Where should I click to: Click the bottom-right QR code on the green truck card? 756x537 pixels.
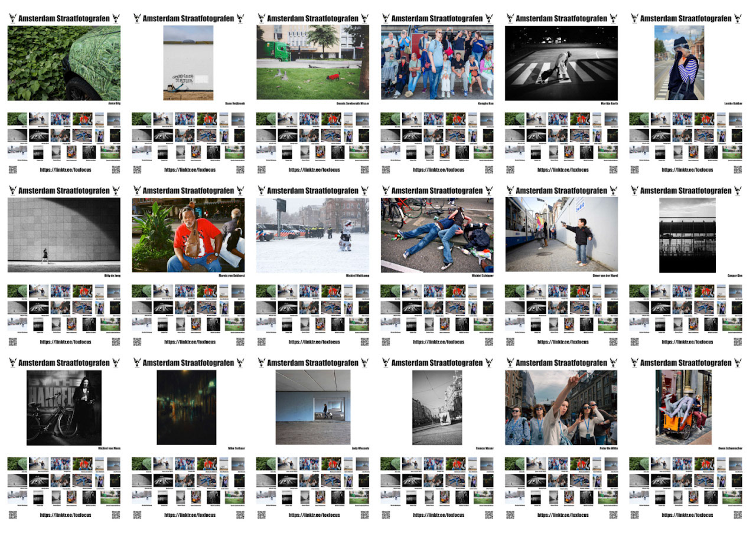(364, 169)
